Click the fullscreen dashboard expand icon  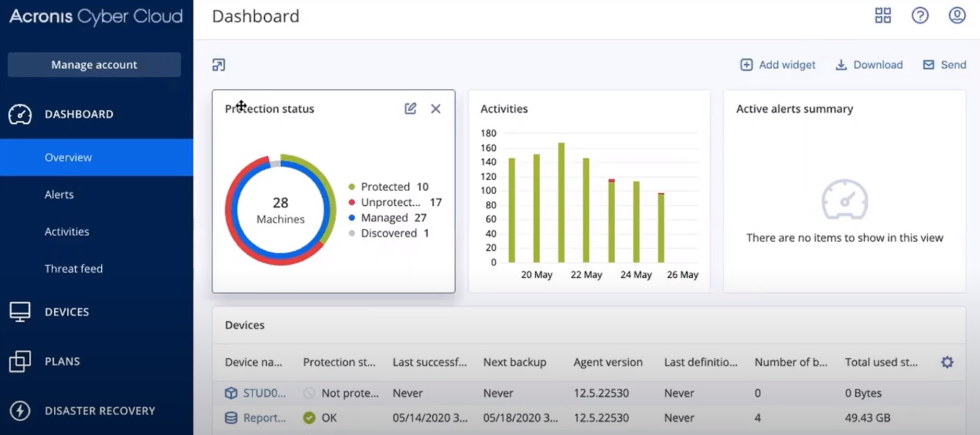point(219,65)
